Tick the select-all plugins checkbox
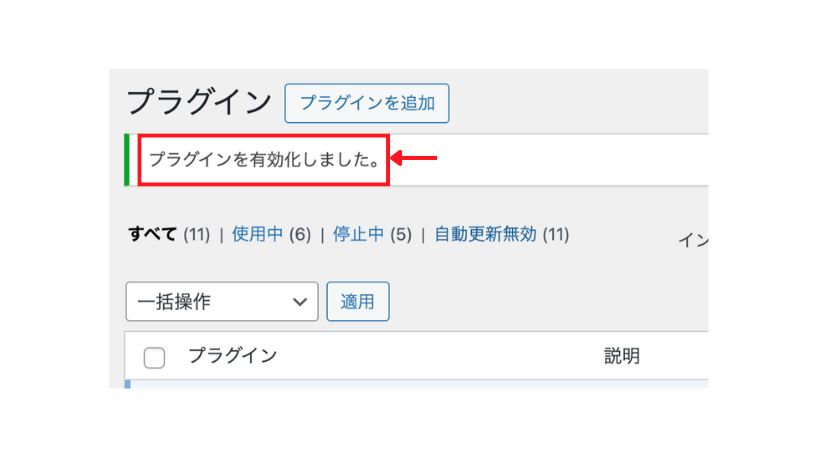The image size is (817, 457). [x=154, y=357]
